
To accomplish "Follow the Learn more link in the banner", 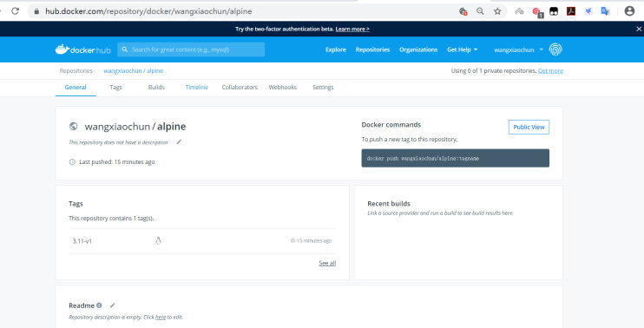I will pyautogui.click(x=352, y=30).
